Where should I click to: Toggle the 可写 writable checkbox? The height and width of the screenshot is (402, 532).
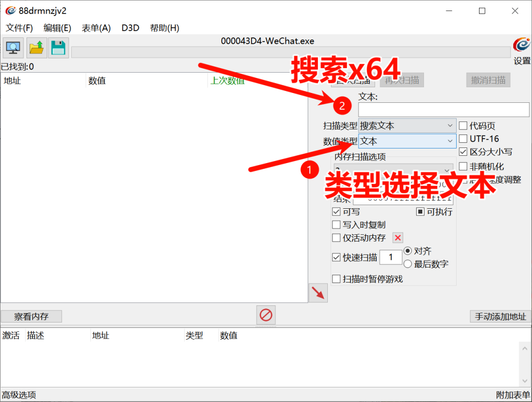pyautogui.click(x=336, y=212)
